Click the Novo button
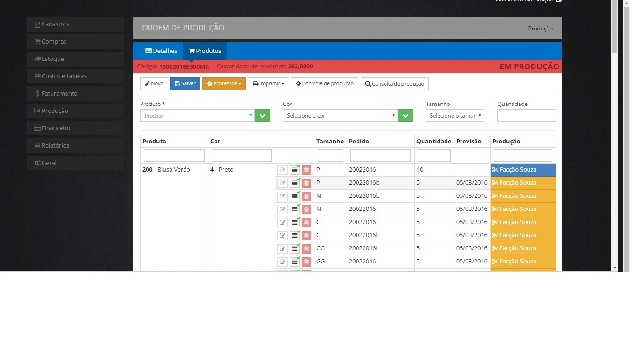The width and height of the screenshot is (640, 360). pos(154,84)
